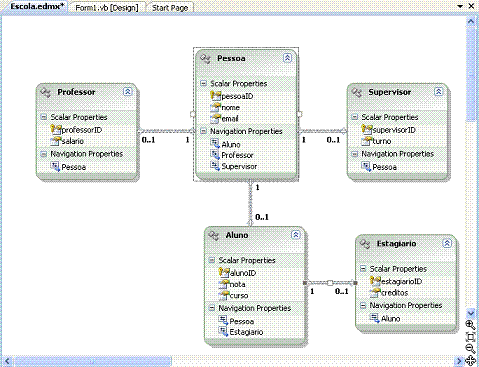Viewport: 479px width, 367px height.
Task: Click the Supervisor entity type icon
Action: [x=357, y=92]
